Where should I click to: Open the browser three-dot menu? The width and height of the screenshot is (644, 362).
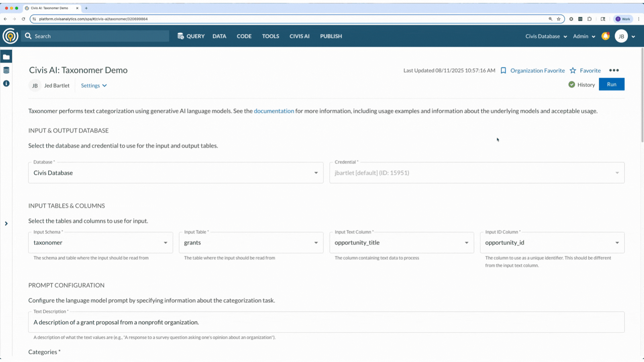click(x=639, y=19)
